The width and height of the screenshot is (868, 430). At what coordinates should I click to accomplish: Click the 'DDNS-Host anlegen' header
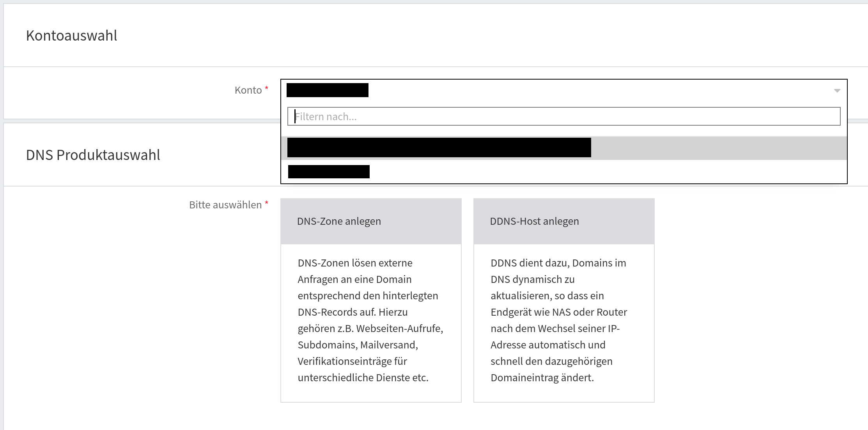click(x=533, y=221)
